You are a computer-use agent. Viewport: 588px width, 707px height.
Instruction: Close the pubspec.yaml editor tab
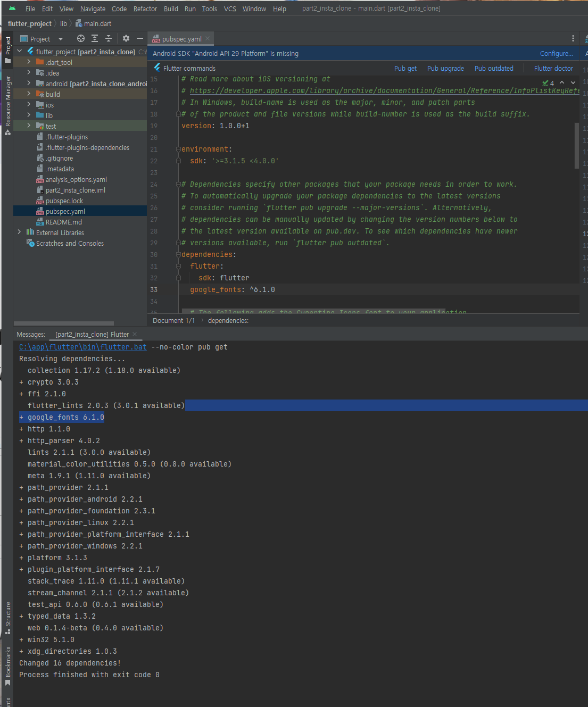click(x=208, y=38)
